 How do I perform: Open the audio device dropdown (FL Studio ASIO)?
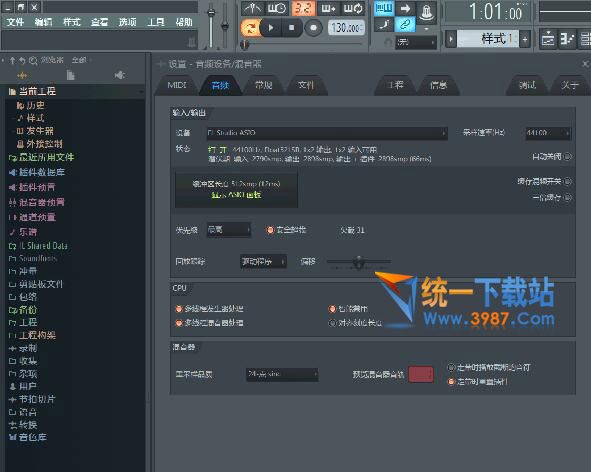click(x=327, y=133)
